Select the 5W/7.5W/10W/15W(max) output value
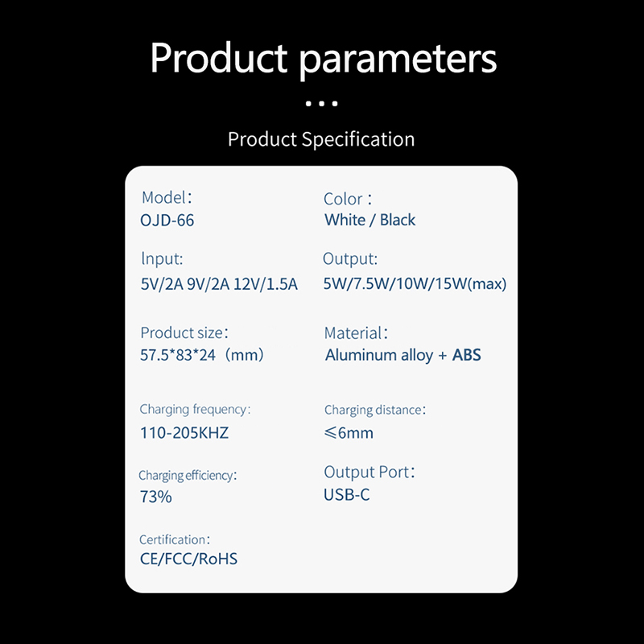 tap(415, 284)
